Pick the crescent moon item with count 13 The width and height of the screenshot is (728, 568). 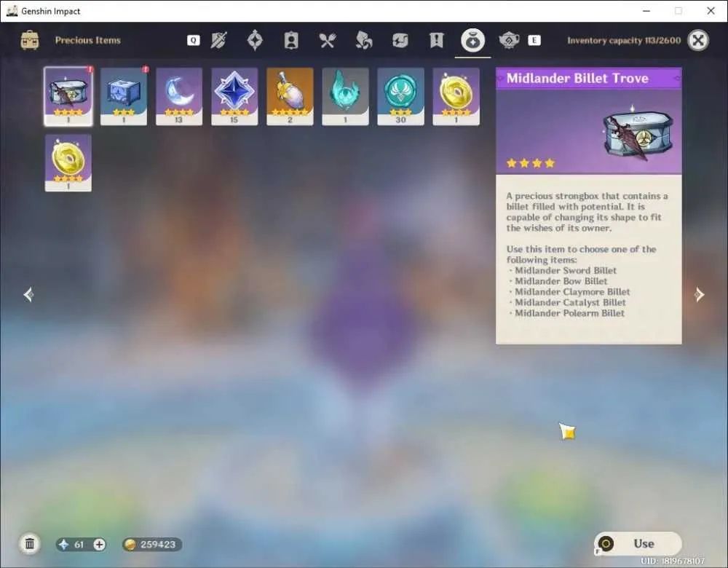[179, 97]
